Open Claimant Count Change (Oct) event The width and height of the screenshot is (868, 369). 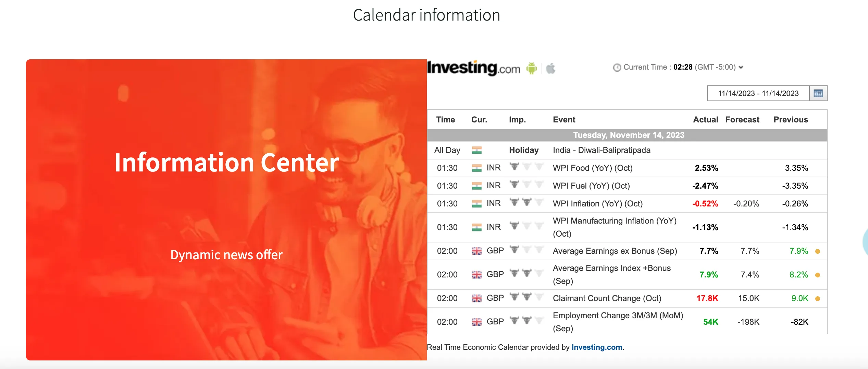[607, 298]
